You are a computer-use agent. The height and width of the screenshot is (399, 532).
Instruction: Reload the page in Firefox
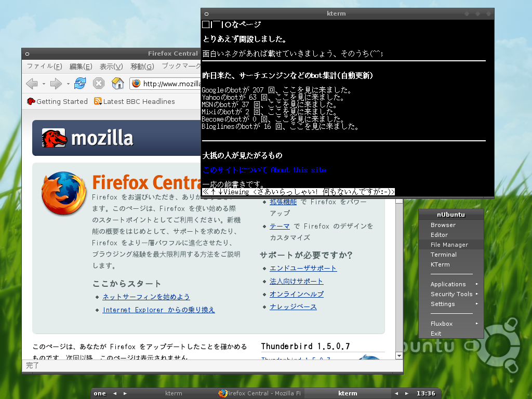80,83
